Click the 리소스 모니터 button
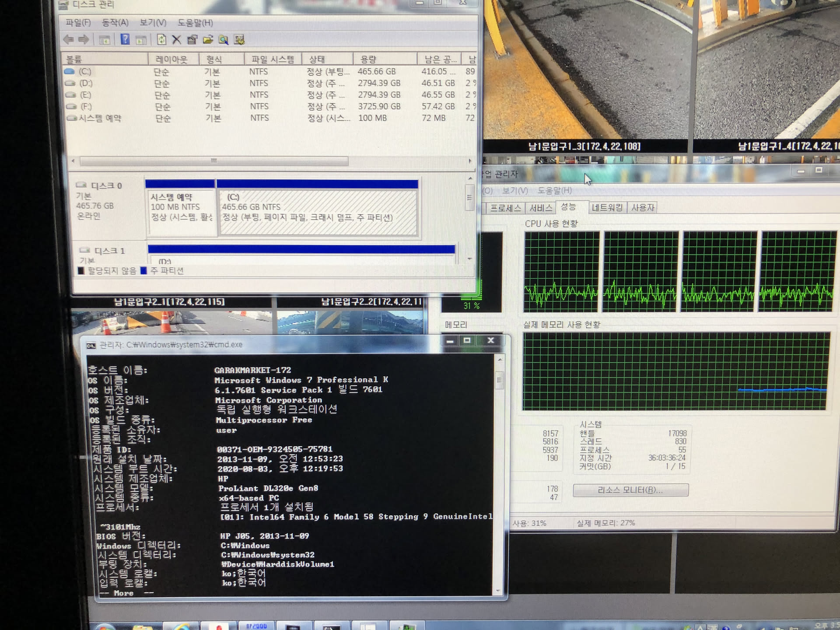 coord(630,490)
